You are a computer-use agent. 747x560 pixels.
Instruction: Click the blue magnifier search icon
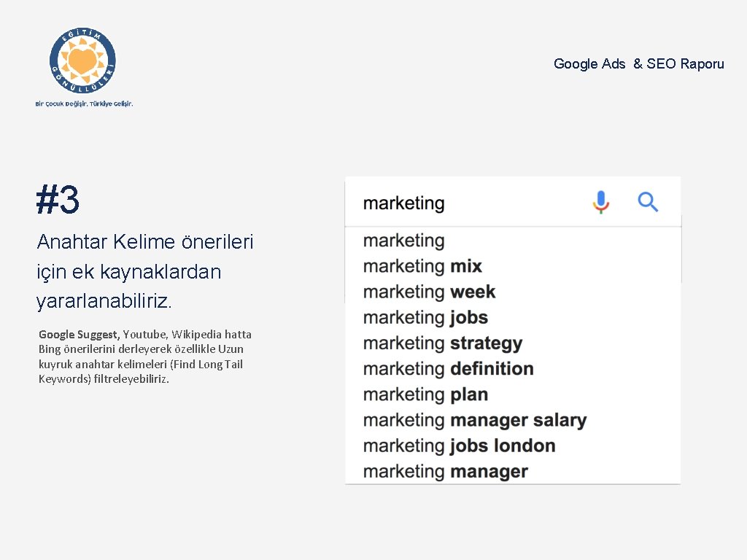tap(648, 202)
